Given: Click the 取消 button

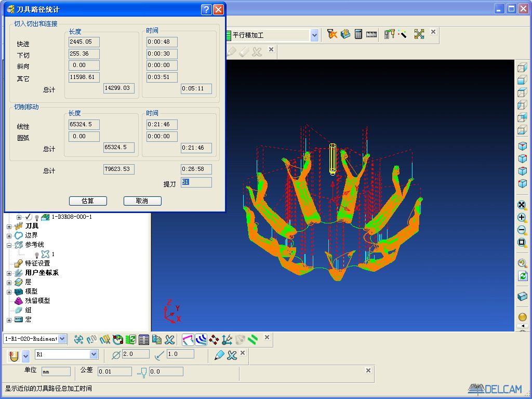Looking at the screenshot, I should 142,201.
